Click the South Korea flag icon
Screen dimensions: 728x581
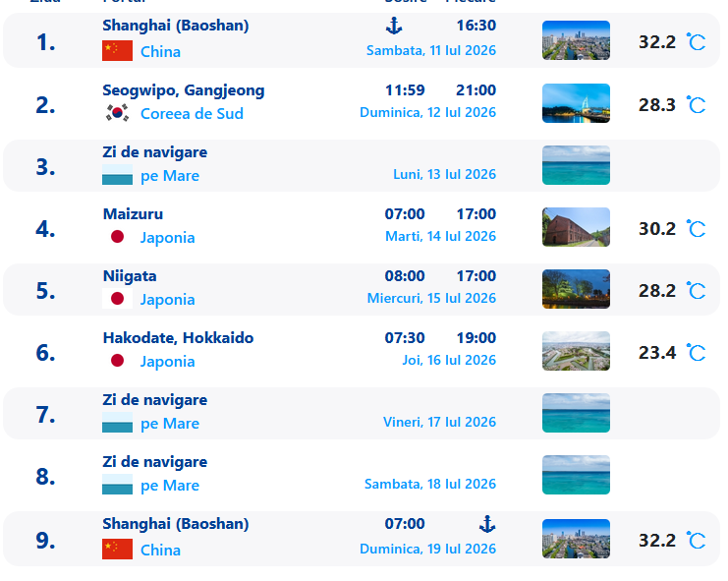click(x=118, y=113)
